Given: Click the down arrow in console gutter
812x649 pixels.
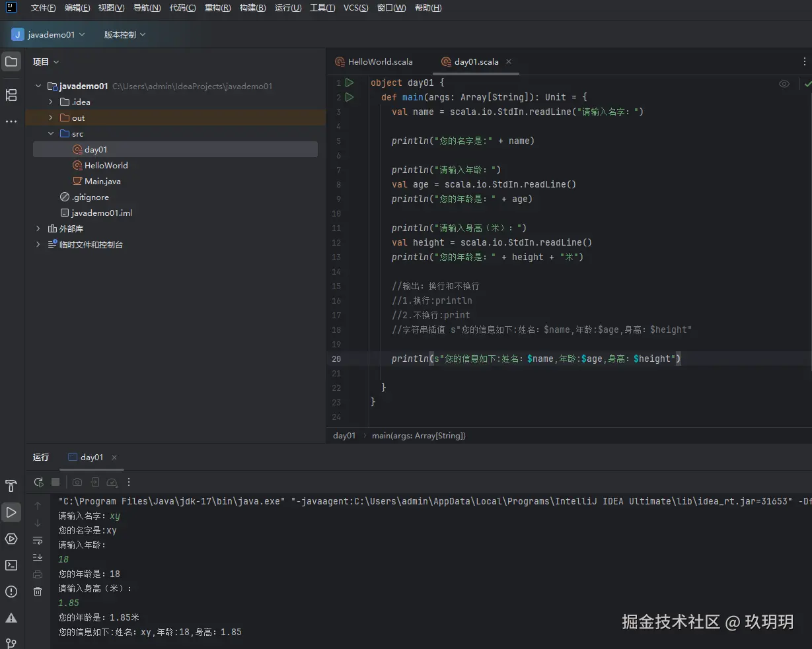Looking at the screenshot, I should tap(38, 523).
